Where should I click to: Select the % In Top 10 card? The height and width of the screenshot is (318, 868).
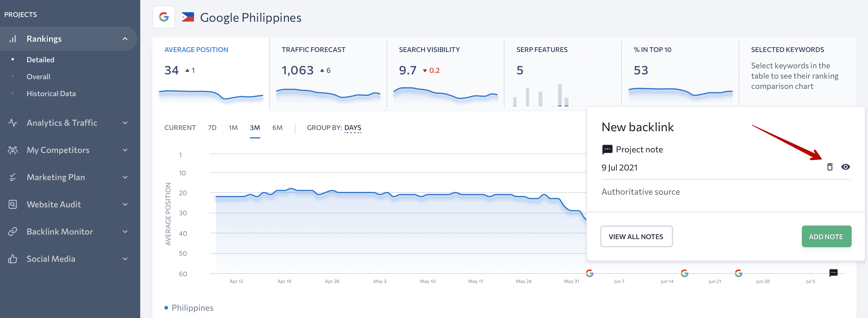[x=680, y=73]
